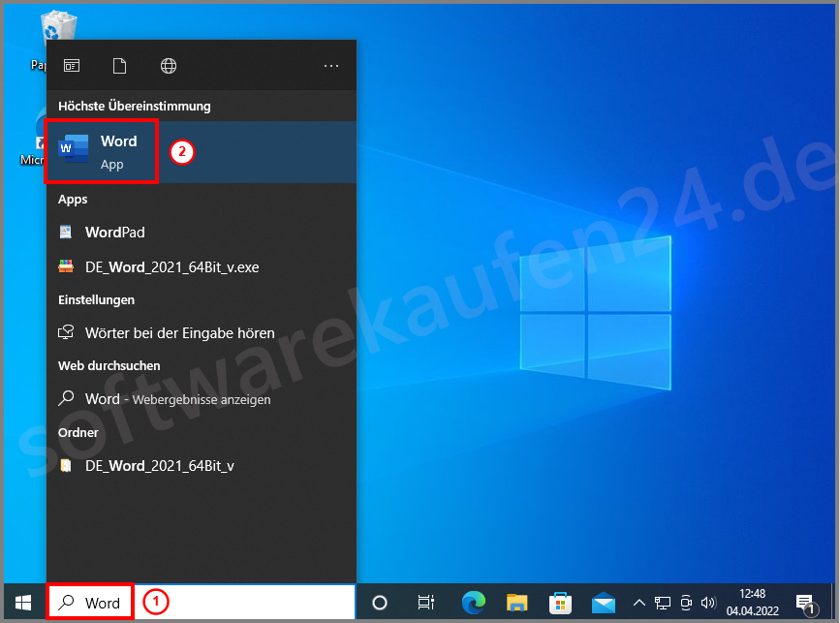Filter search by Web using globe icon

pyautogui.click(x=168, y=65)
